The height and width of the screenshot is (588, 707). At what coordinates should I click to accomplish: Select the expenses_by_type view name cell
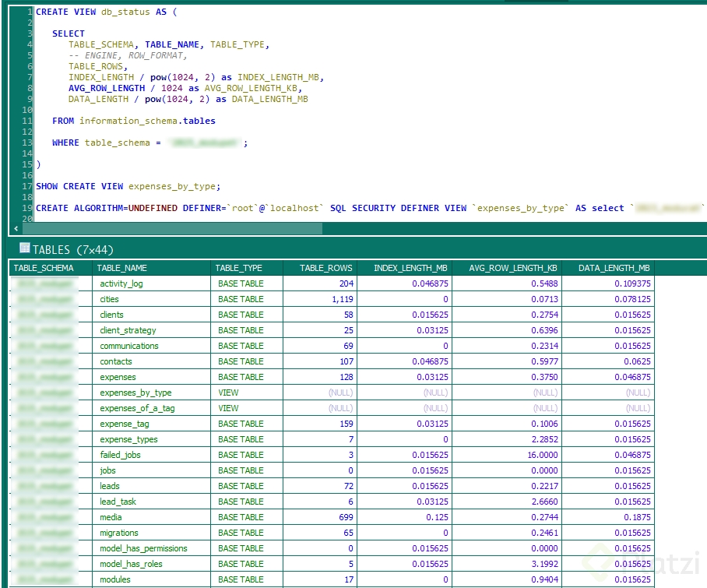pyautogui.click(x=151, y=393)
